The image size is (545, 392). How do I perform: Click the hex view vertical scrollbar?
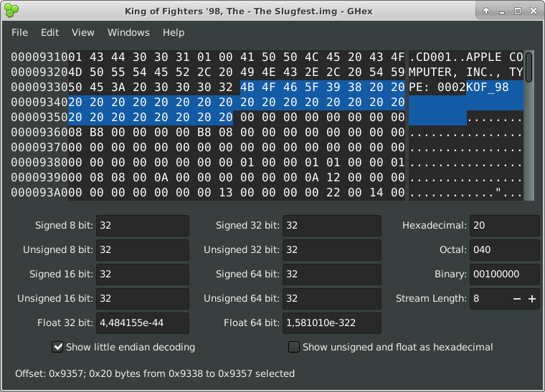(x=529, y=125)
